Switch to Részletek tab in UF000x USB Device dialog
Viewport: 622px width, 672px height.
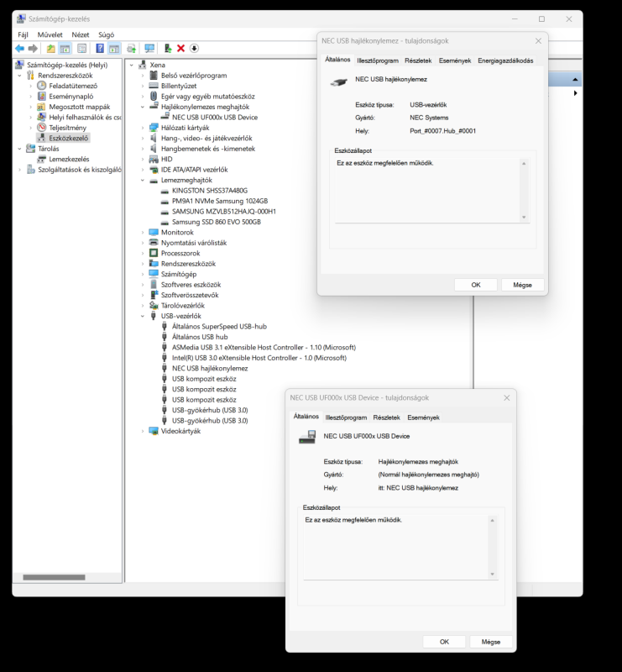click(386, 417)
